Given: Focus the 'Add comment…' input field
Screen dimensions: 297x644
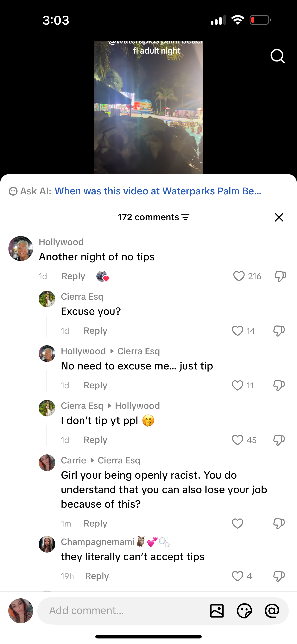Looking at the screenshot, I should [122, 611].
